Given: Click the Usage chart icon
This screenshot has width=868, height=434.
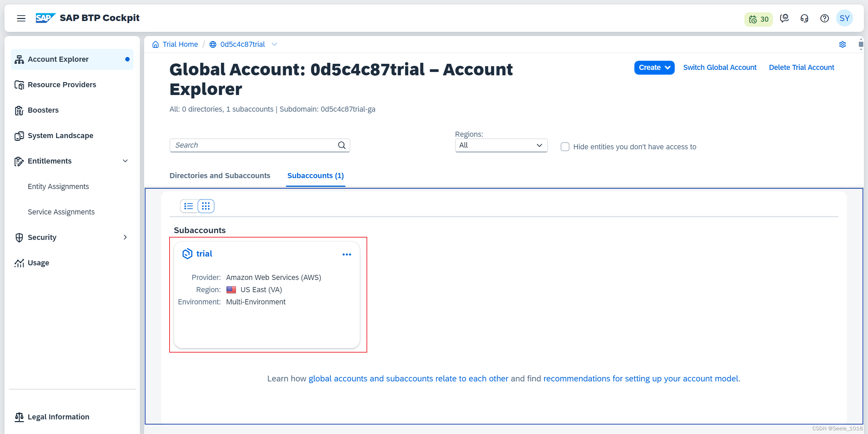Looking at the screenshot, I should pyautogui.click(x=19, y=263).
